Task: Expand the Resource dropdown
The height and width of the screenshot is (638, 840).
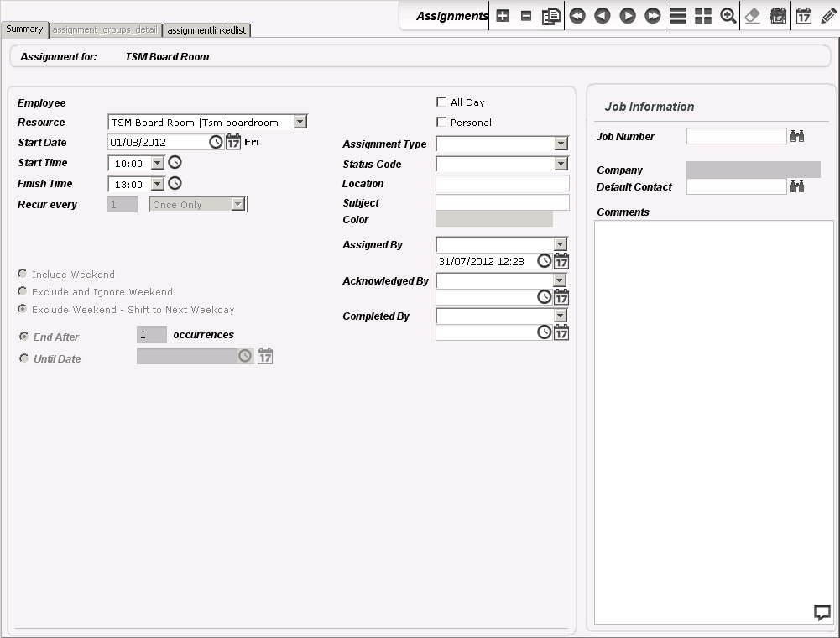Action: click(x=300, y=123)
